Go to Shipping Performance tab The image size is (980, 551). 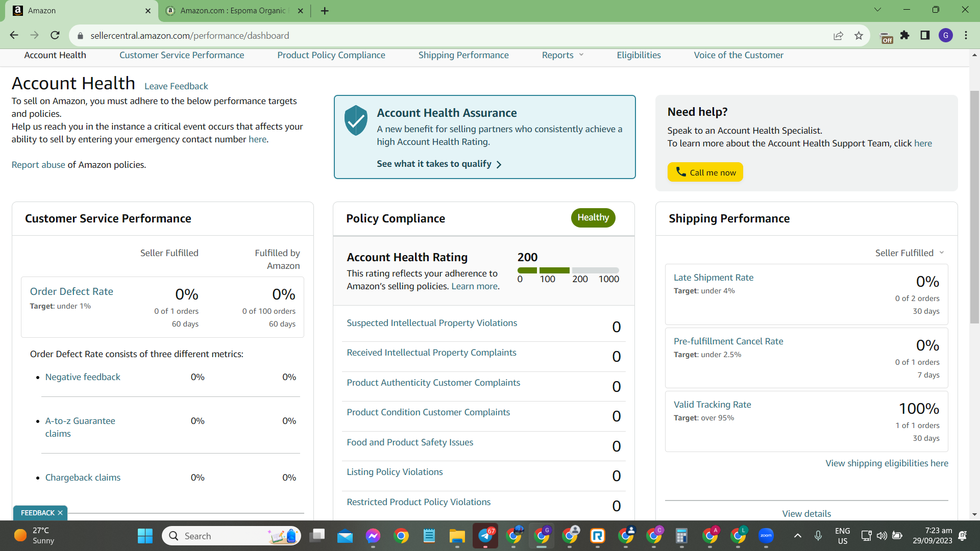[x=463, y=55]
